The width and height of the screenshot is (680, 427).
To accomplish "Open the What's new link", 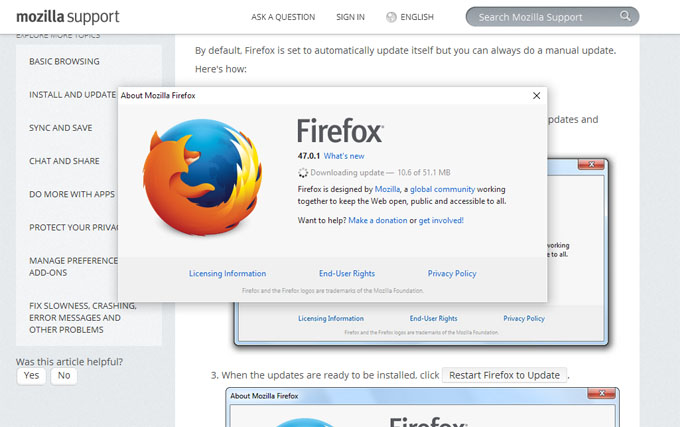I will pos(344,156).
